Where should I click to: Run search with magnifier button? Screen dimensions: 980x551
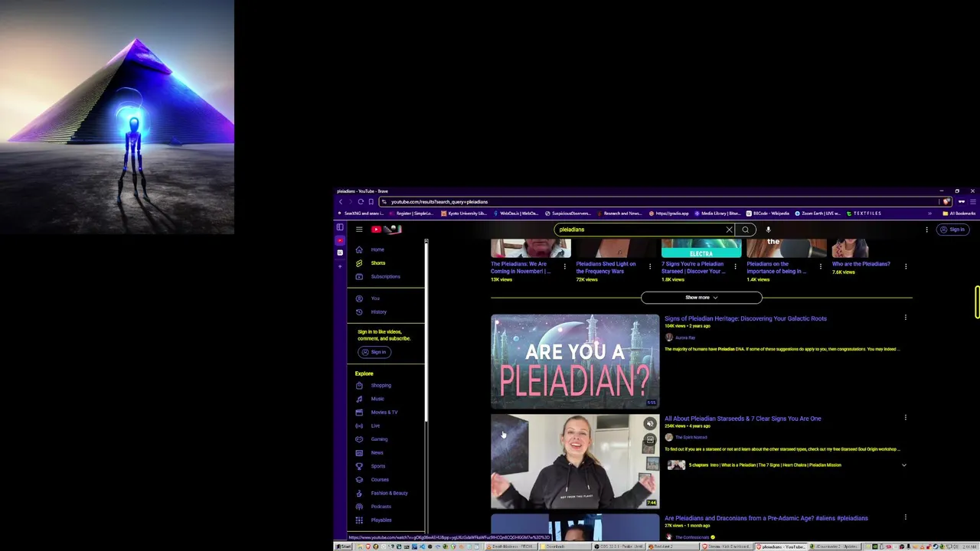[x=745, y=230]
